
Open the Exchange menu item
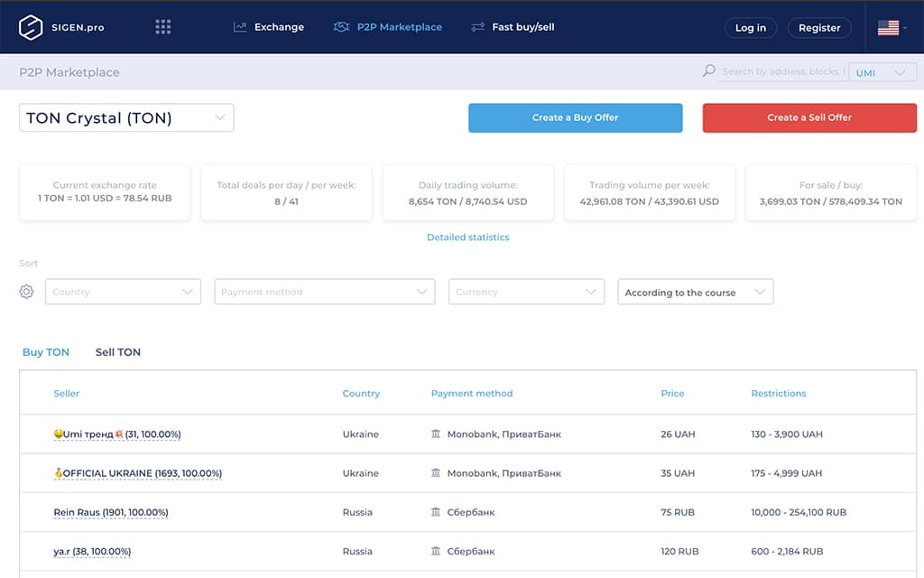[x=280, y=27]
